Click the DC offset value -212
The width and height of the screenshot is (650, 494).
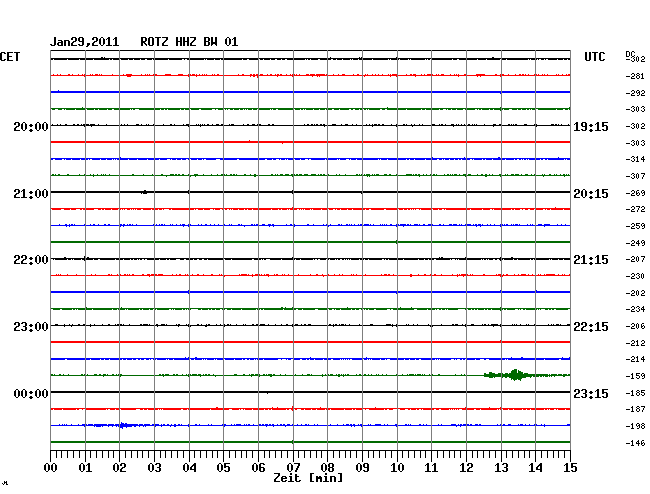(x=635, y=343)
